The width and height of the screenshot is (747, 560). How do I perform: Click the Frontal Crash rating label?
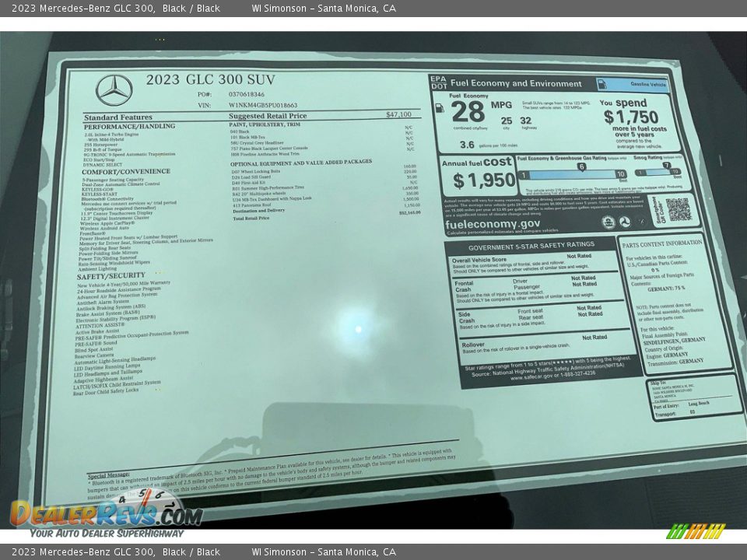point(464,286)
